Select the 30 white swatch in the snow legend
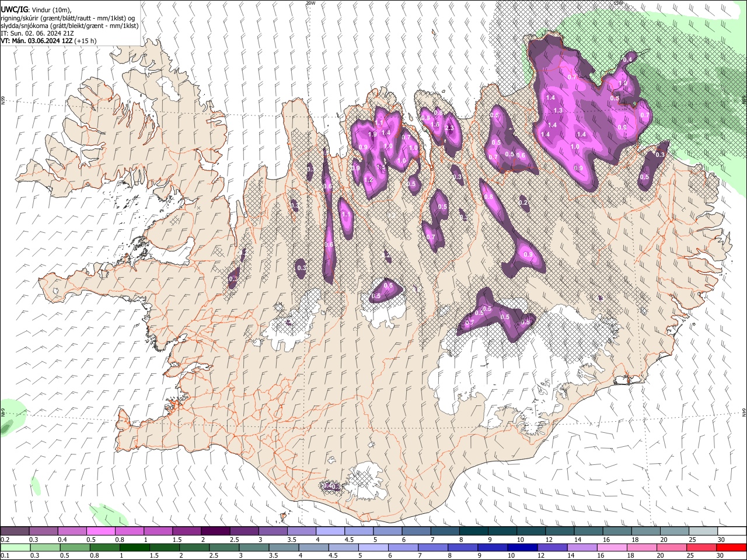Viewport: 747px width, 560px height. click(732, 531)
